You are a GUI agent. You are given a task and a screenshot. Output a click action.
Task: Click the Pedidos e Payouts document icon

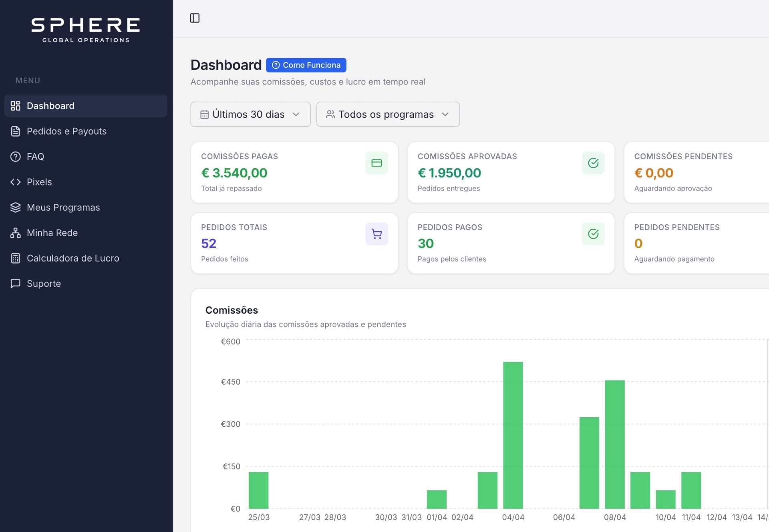15,131
